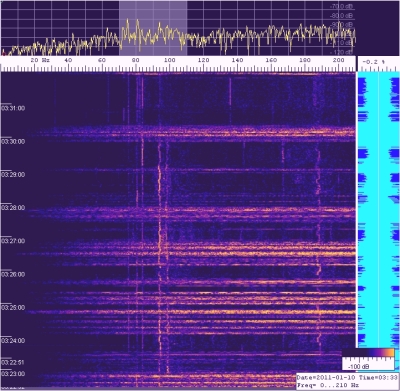
Task: Click the 100 tick on frequency ruler
Action: (x=169, y=60)
